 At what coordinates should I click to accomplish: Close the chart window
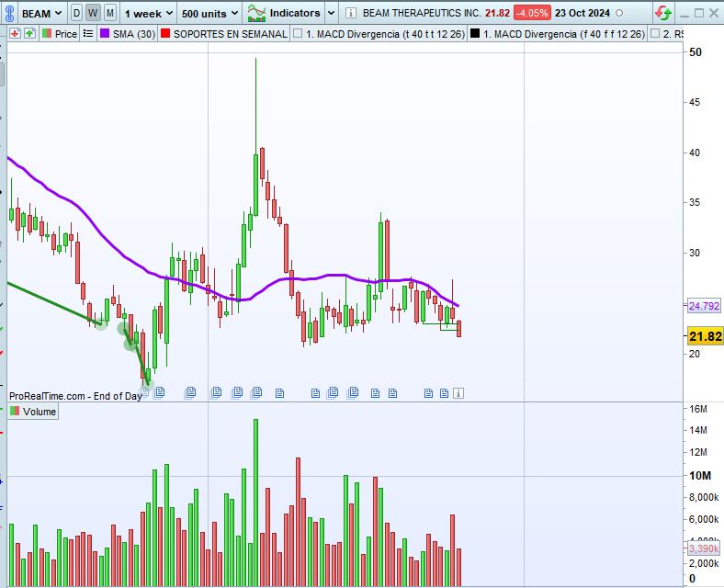pyautogui.click(x=714, y=13)
